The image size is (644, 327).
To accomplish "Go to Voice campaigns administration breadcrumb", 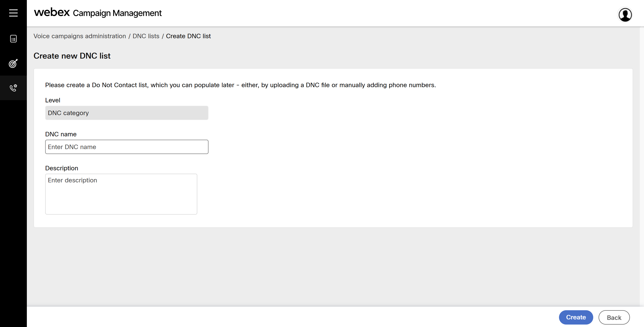I will [x=79, y=36].
